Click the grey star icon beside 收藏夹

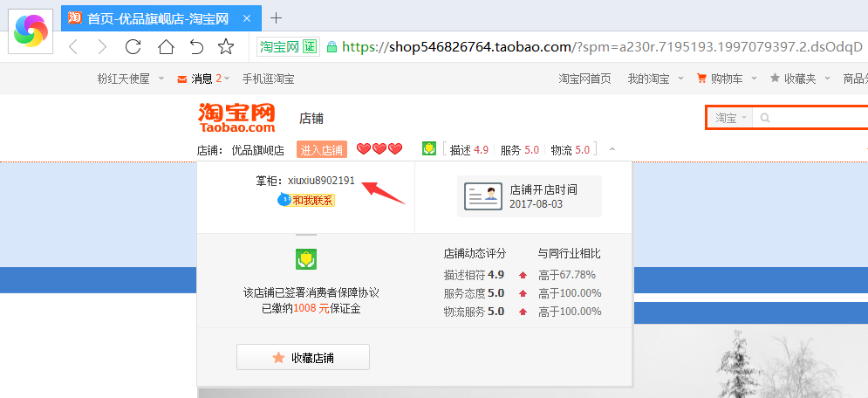click(775, 78)
